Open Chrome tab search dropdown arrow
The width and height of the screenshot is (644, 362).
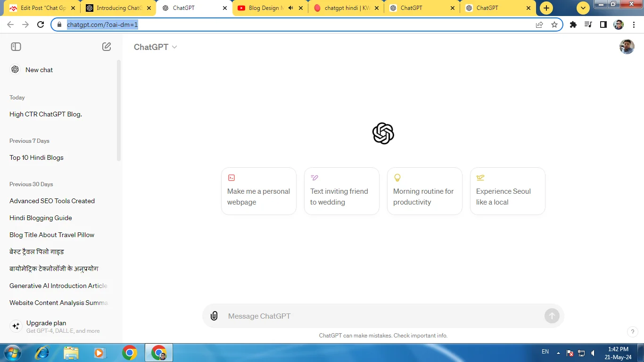click(583, 8)
